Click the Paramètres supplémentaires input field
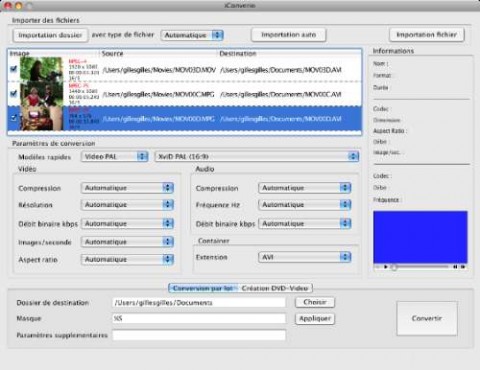 (x=199, y=335)
